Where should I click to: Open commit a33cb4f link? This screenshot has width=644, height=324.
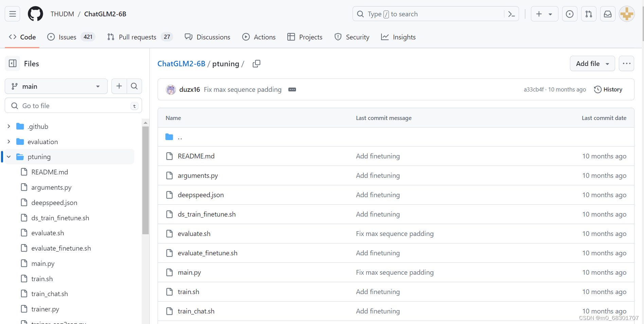[534, 89]
